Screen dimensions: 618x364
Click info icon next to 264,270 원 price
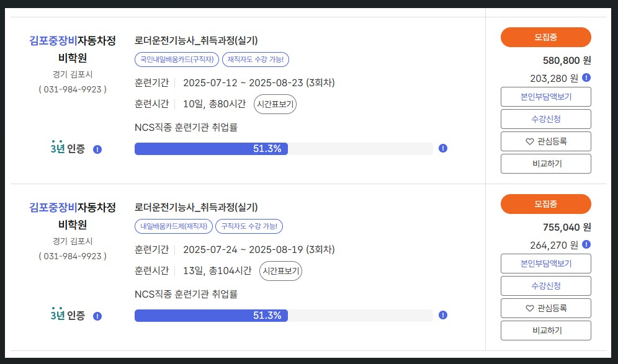click(586, 245)
